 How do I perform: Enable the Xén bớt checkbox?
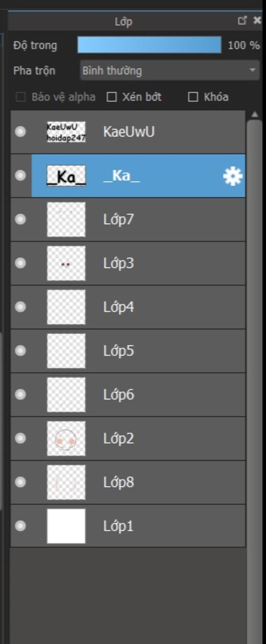pos(112,97)
